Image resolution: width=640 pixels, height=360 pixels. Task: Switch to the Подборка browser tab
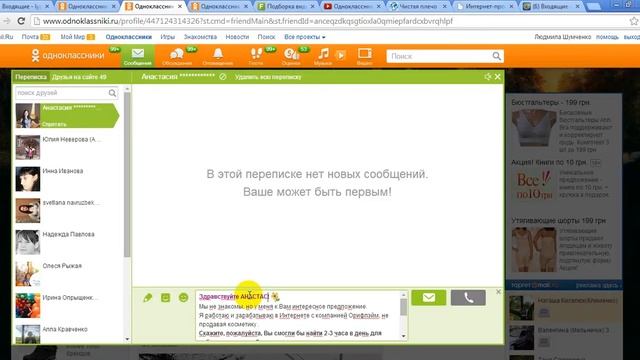point(286,6)
